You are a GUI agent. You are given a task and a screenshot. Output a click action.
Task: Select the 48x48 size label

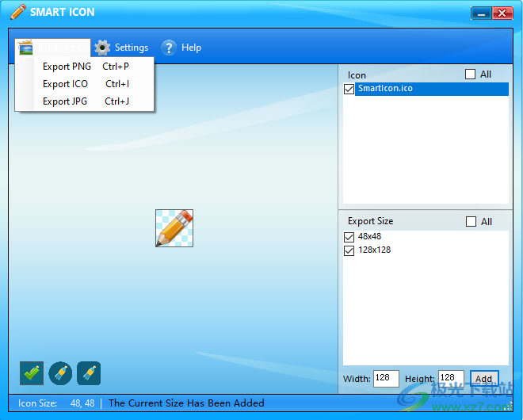pos(369,236)
